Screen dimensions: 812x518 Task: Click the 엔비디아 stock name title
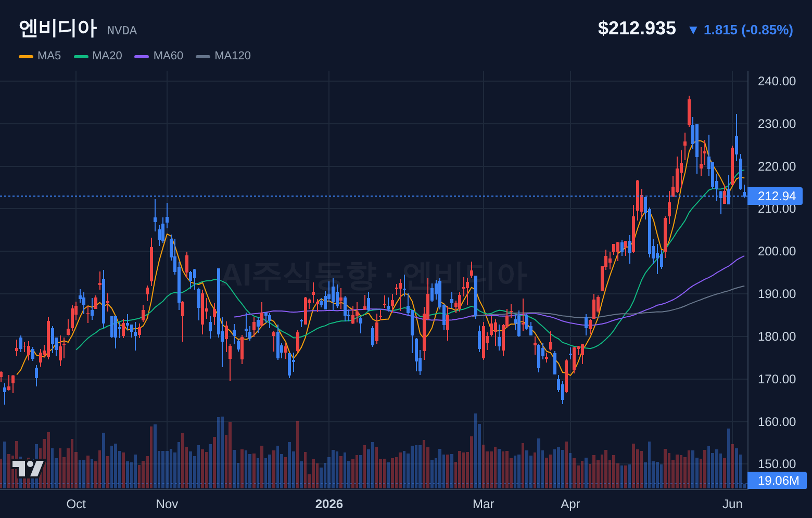(58, 28)
